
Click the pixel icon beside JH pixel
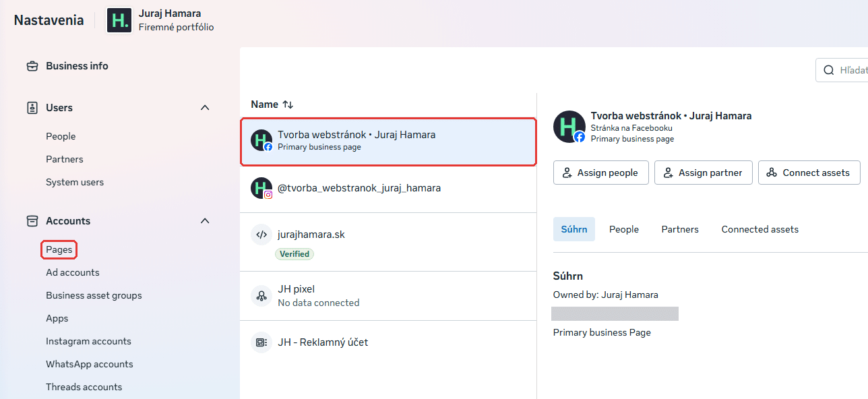click(261, 295)
